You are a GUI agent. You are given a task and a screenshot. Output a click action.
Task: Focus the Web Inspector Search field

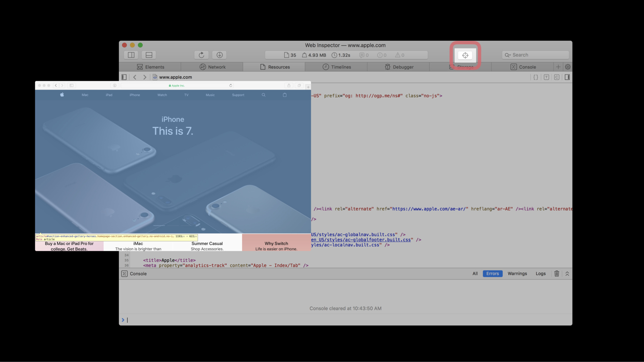click(x=535, y=55)
